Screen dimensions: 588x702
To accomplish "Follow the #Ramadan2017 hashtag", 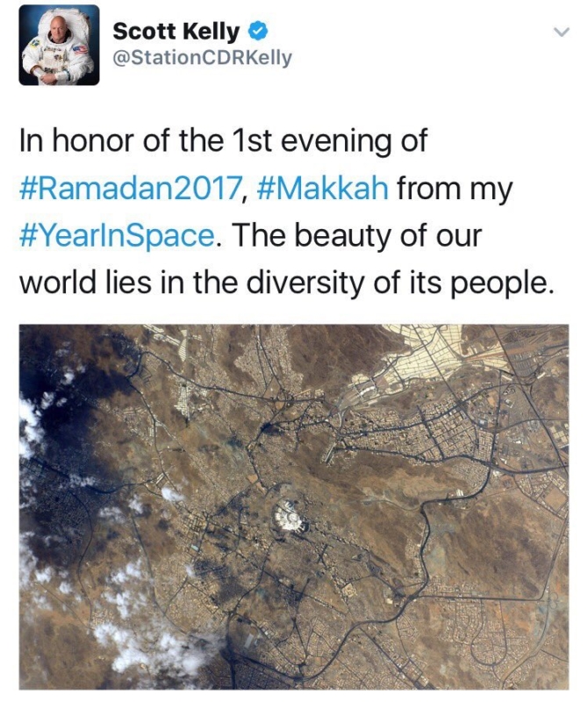I will coord(129,188).
